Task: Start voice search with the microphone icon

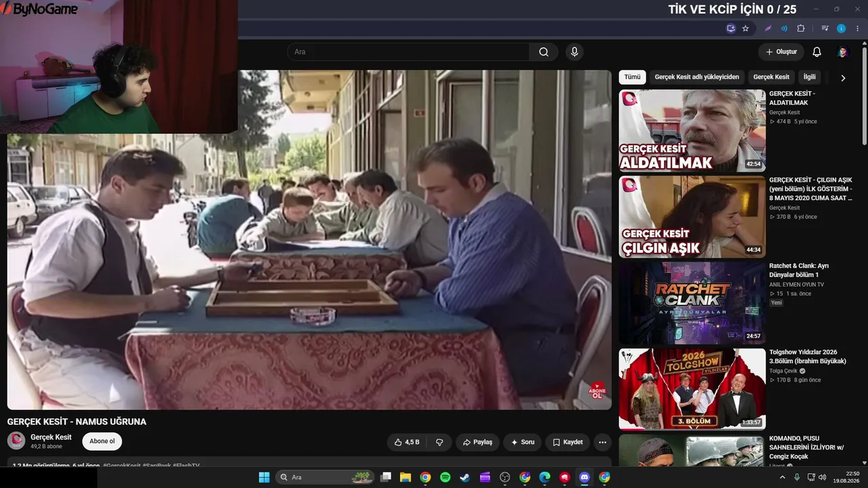Action: coord(574,52)
